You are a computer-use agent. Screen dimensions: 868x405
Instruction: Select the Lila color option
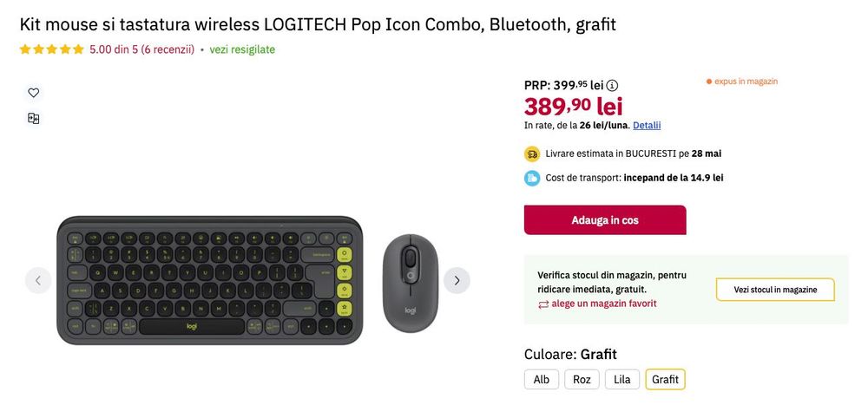tap(622, 380)
